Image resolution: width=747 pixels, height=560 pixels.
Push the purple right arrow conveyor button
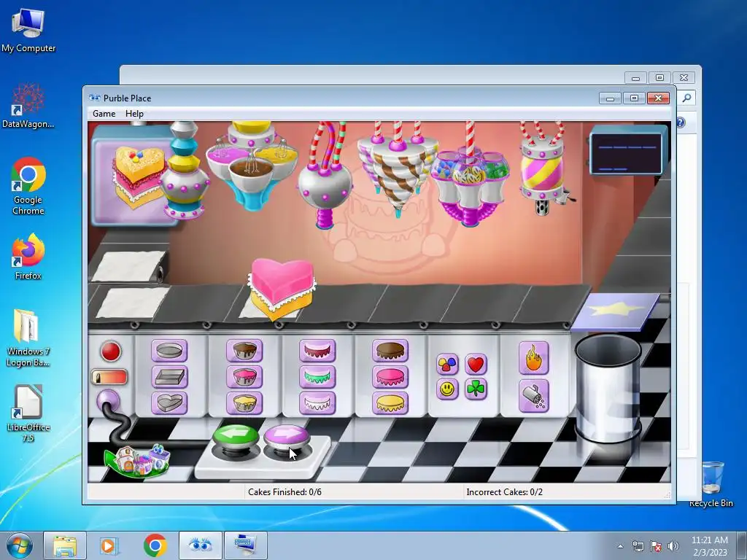coord(286,438)
